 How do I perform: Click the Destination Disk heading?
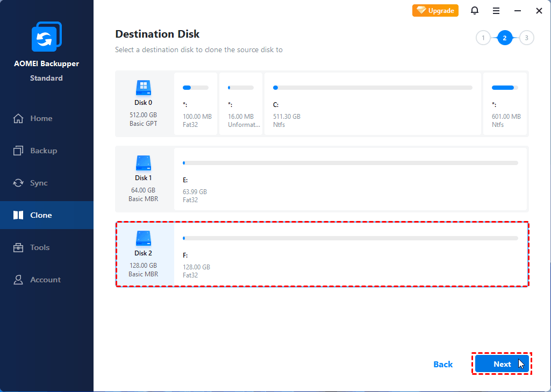158,34
